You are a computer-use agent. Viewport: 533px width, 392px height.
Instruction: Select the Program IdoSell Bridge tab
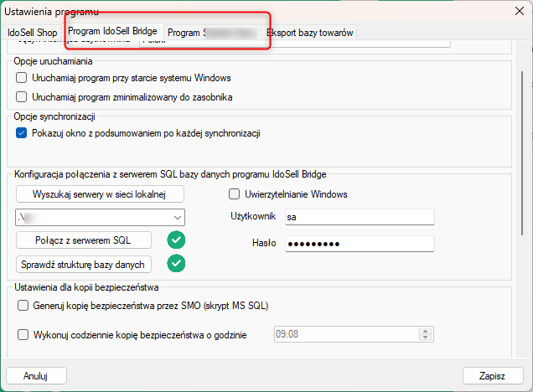(113, 31)
